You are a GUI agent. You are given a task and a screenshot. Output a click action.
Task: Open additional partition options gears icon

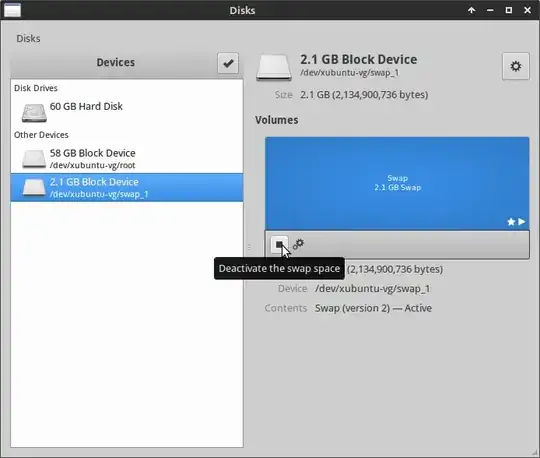coord(298,244)
